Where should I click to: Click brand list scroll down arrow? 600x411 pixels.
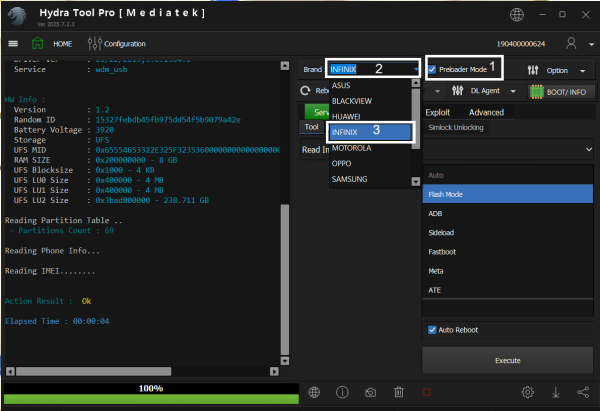click(x=416, y=181)
